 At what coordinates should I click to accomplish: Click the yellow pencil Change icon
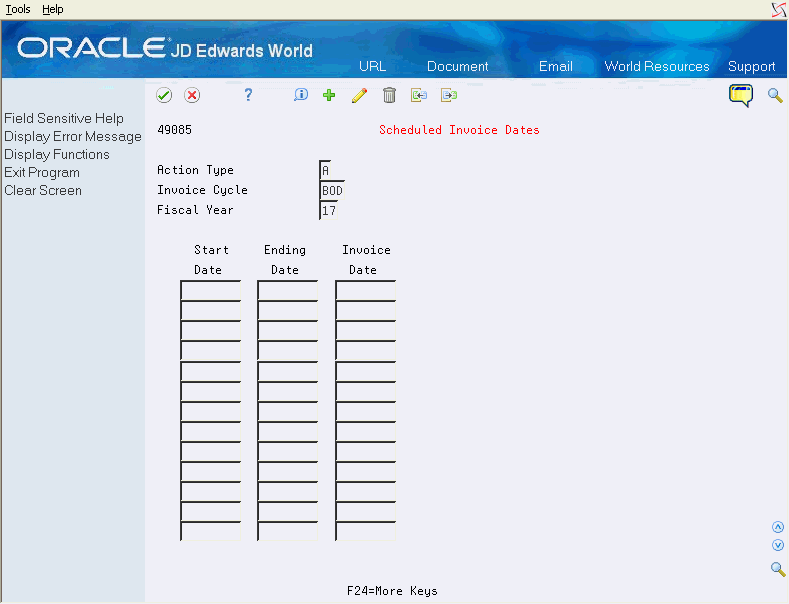pyautogui.click(x=359, y=95)
